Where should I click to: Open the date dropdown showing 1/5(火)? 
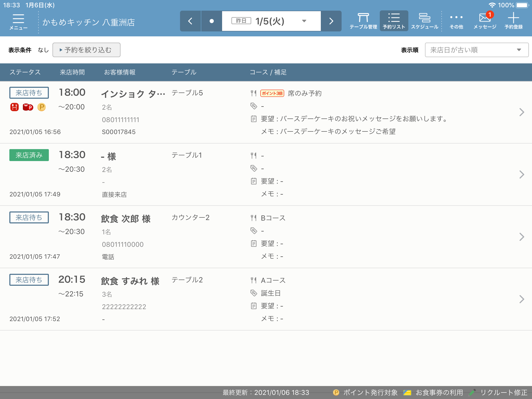(x=271, y=21)
